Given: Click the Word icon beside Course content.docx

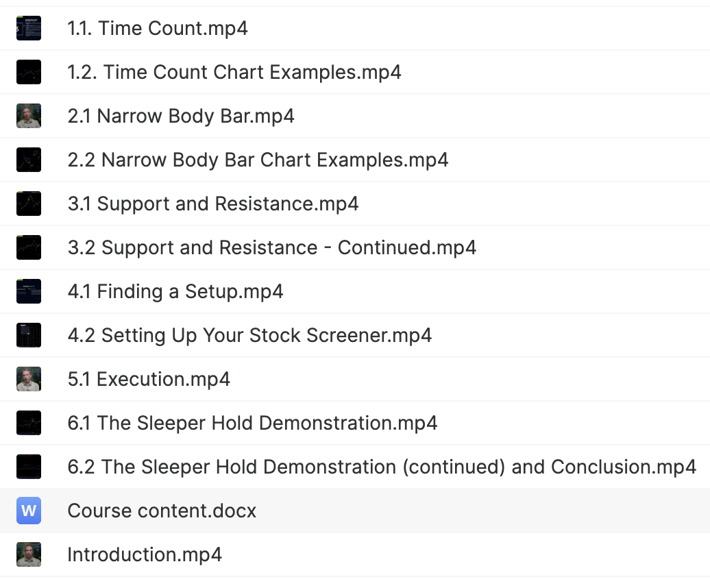Looking at the screenshot, I should (29, 511).
